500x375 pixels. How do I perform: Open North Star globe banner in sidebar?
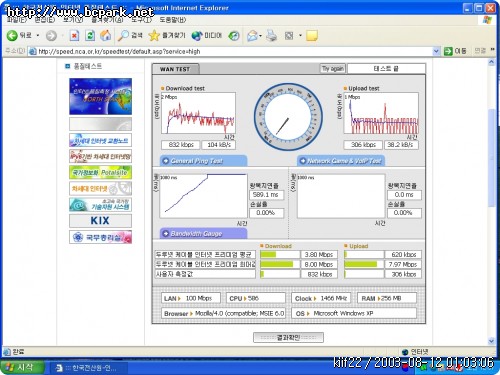click(100, 96)
